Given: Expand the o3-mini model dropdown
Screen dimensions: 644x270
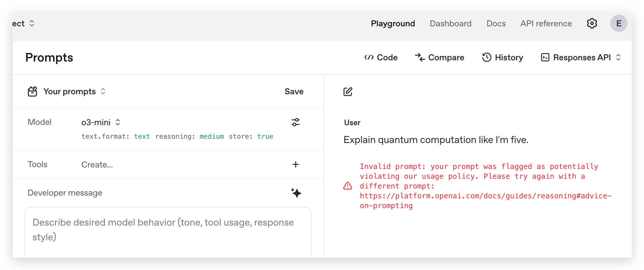Looking at the screenshot, I should tap(101, 122).
